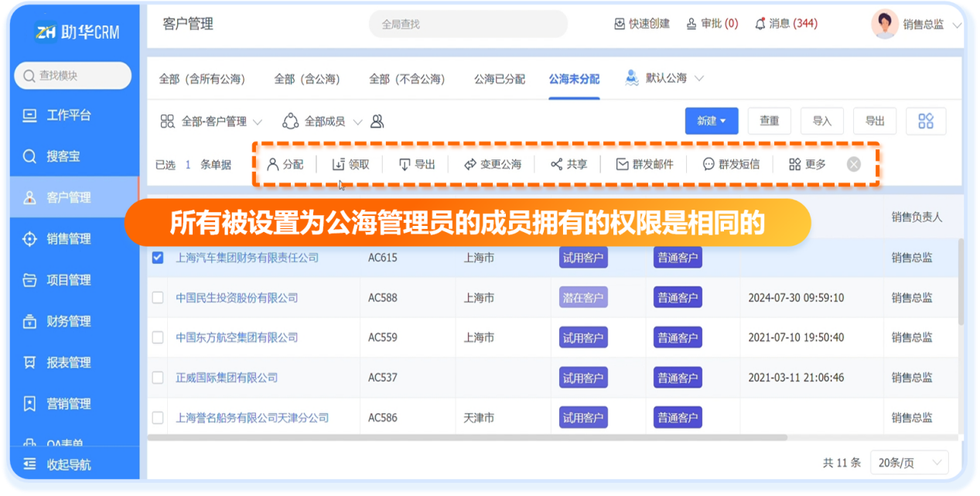Open the 中国东方航空集团有限公司 customer link
The image size is (980, 496).
click(237, 338)
